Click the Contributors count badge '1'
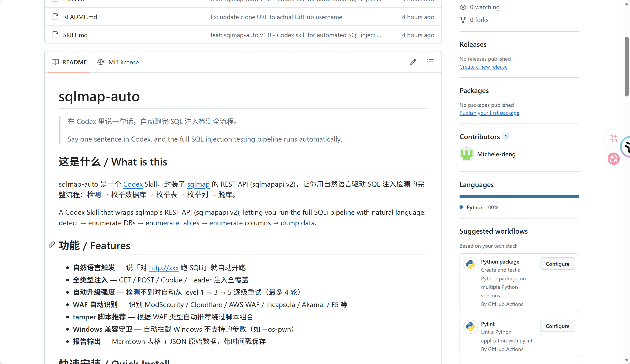The width and height of the screenshot is (630, 364). coord(506,136)
